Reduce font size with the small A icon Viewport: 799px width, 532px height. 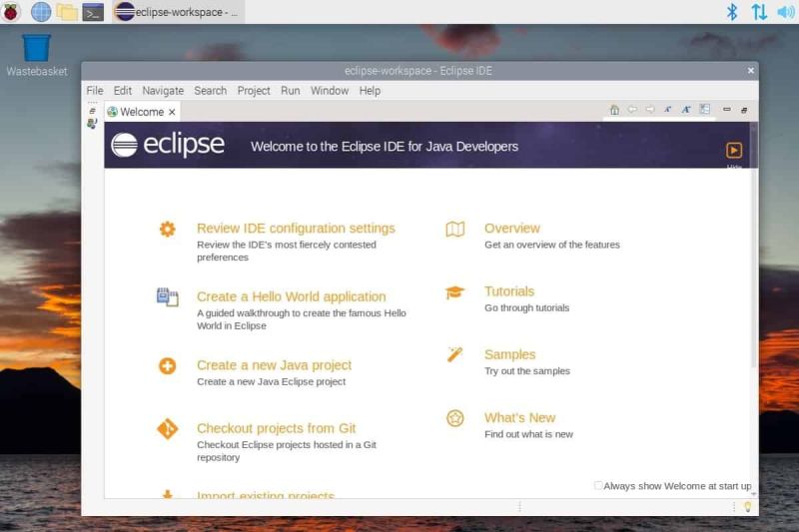click(x=667, y=109)
